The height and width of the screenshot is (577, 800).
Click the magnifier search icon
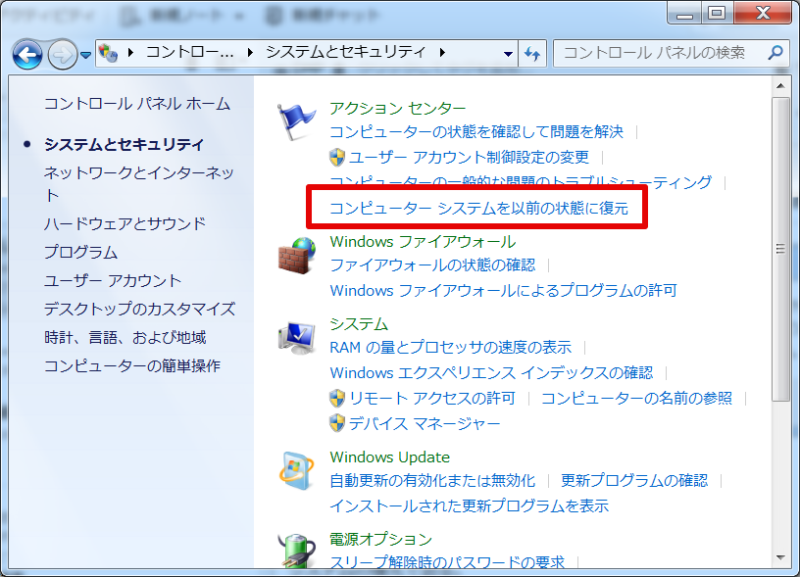pyautogui.click(x=776, y=52)
